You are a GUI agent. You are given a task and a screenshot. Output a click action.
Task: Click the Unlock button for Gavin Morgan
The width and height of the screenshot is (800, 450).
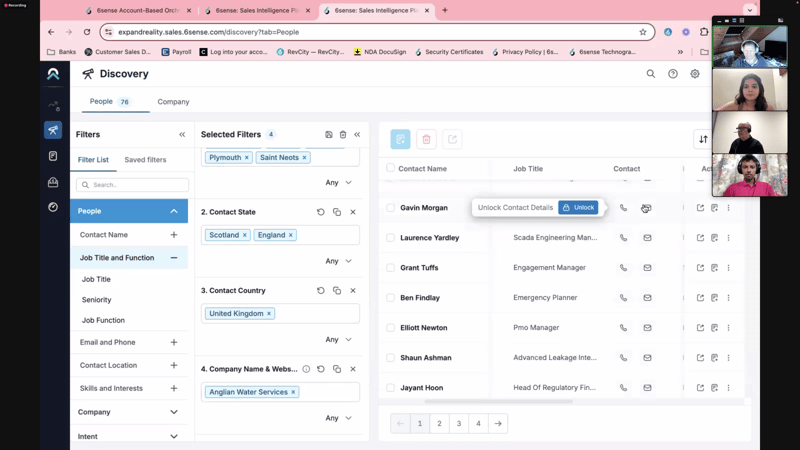pyautogui.click(x=578, y=208)
